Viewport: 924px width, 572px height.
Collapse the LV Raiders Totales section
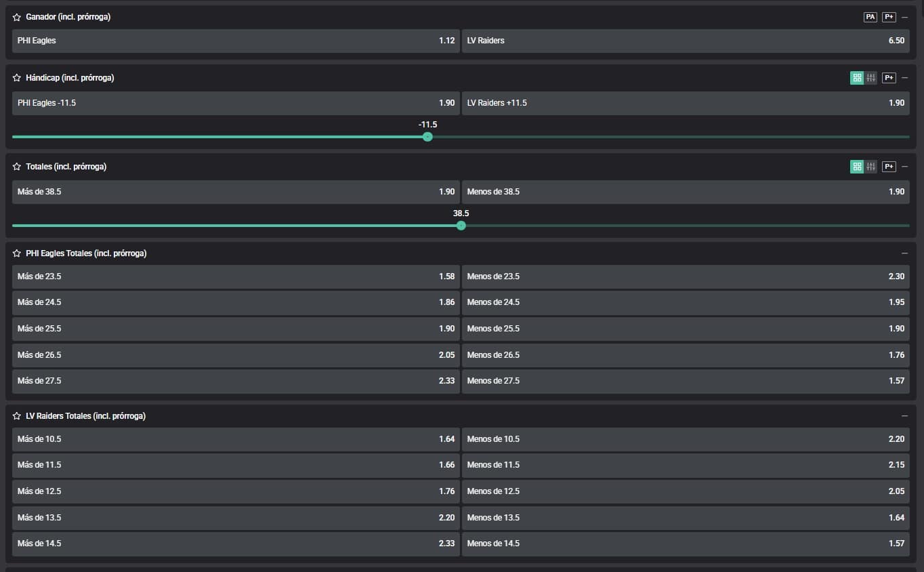click(x=905, y=416)
